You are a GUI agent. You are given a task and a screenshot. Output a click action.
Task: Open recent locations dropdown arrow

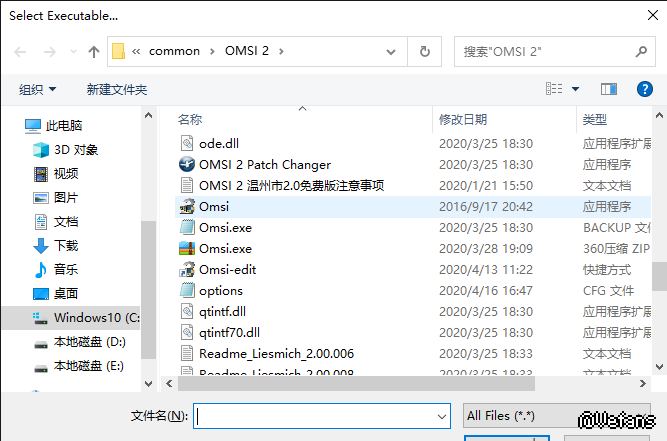coord(73,52)
